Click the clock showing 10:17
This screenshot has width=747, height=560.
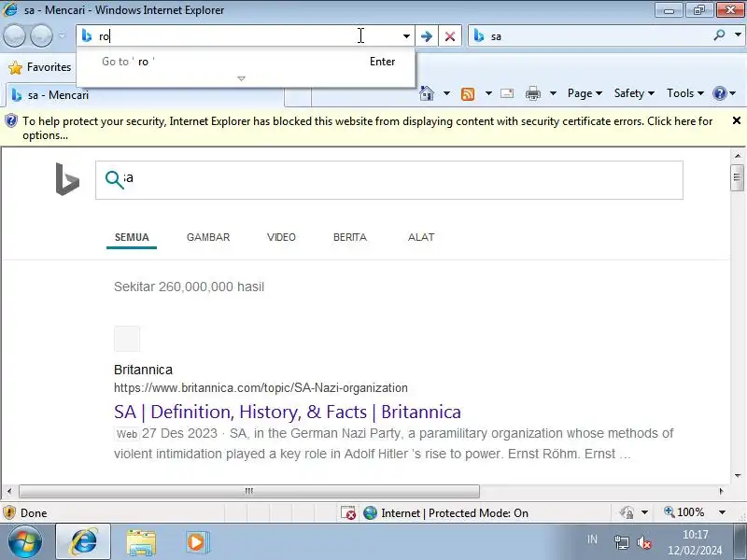(x=695, y=534)
